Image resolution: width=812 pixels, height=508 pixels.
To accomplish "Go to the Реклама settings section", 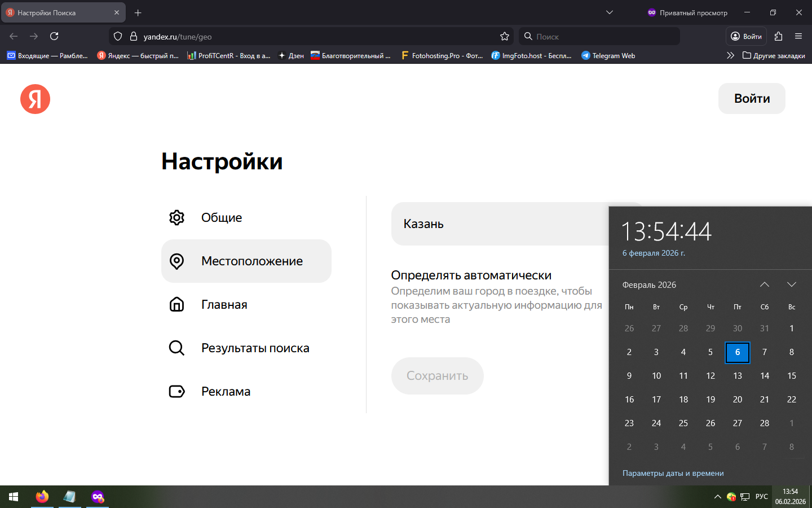I will click(226, 392).
